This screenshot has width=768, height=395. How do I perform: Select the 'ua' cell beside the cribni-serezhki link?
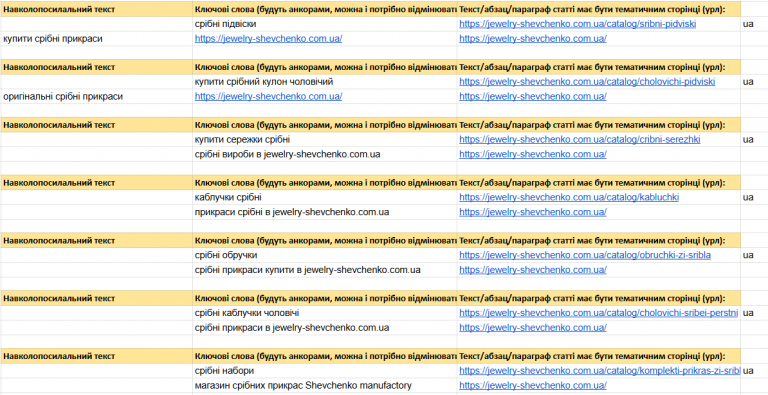(x=754, y=140)
